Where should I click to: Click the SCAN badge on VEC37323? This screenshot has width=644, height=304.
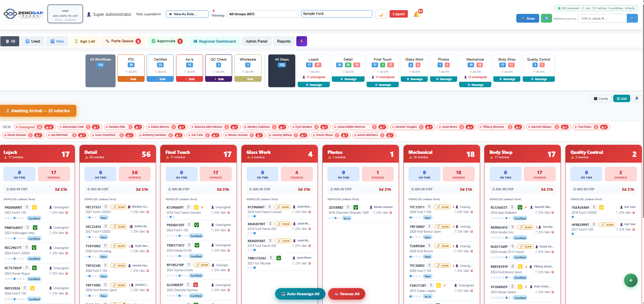(x=119, y=207)
